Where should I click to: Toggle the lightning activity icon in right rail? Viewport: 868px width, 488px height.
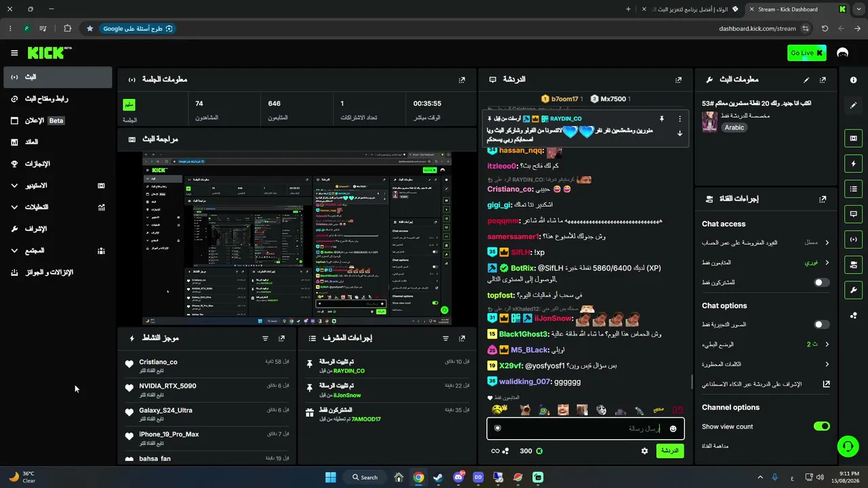(853, 163)
